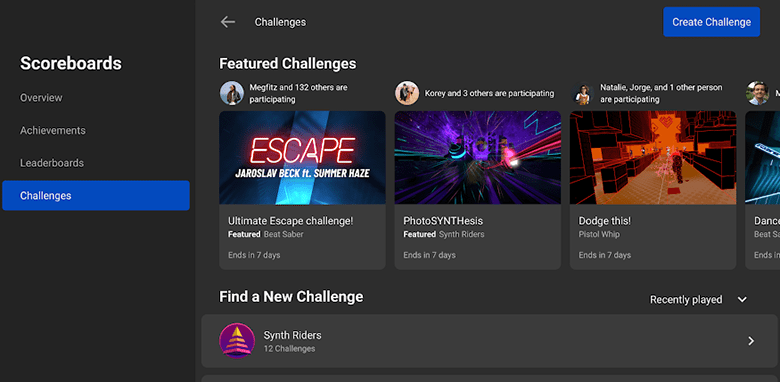The height and width of the screenshot is (382, 780).
Task: Open Megfitz's participant avatar
Action: [232, 93]
